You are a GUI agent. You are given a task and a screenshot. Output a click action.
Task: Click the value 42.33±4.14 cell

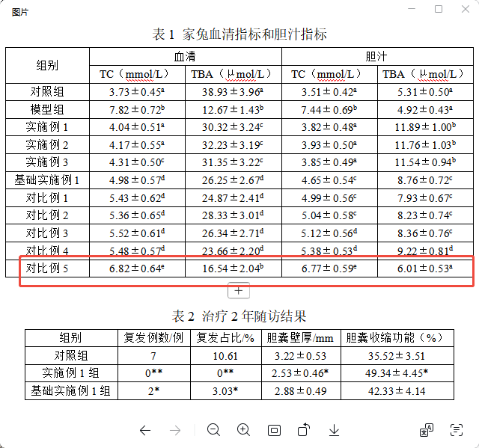[397, 390]
